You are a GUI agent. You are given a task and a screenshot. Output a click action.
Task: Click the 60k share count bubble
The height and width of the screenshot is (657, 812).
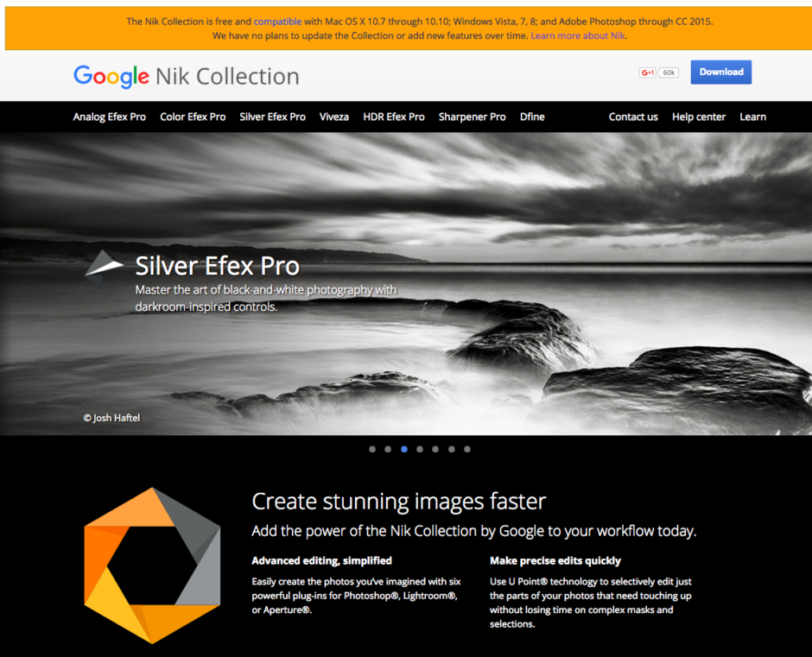[669, 73]
